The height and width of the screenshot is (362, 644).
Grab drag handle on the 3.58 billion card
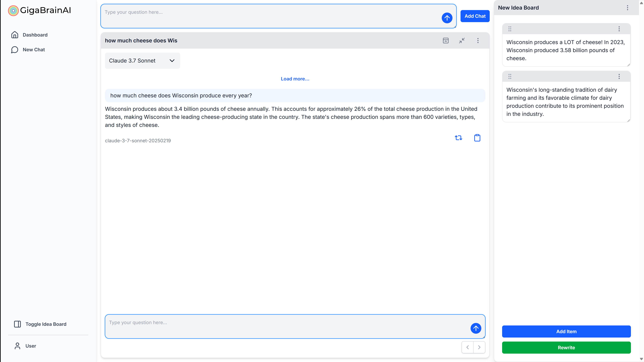(509, 29)
